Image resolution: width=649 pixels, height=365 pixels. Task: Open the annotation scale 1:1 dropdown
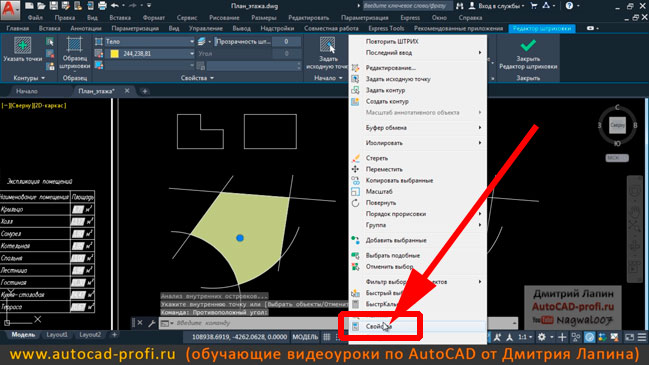525,337
